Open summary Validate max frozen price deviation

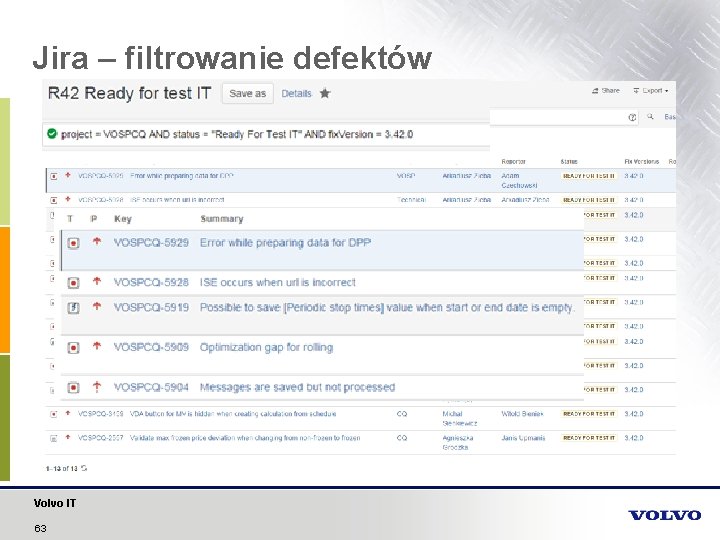[245, 438]
